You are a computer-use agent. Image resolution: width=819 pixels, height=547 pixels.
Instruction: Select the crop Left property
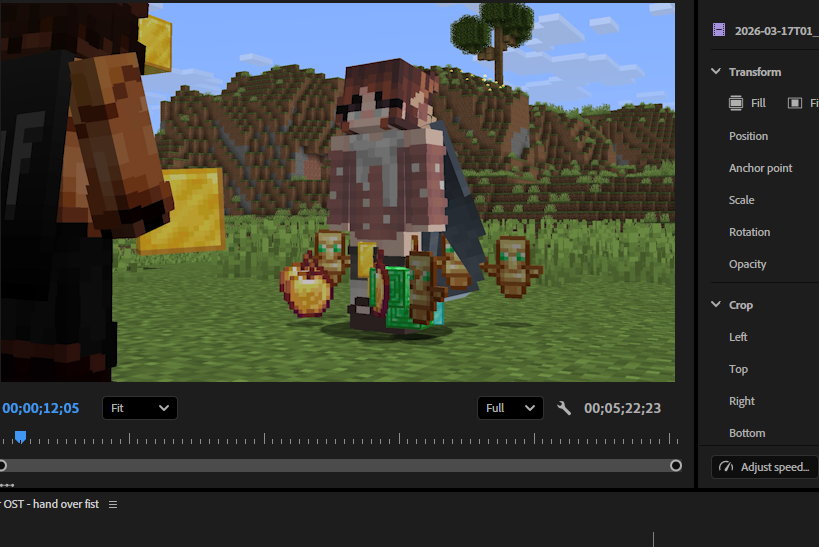(x=738, y=337)
